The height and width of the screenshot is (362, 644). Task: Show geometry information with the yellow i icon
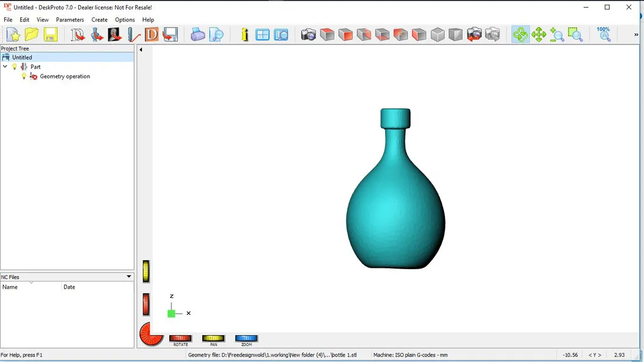pyautogui.click(x=244, y=35)
